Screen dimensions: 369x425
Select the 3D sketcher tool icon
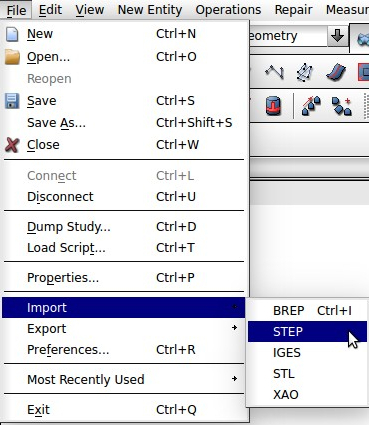pos(304,72)
